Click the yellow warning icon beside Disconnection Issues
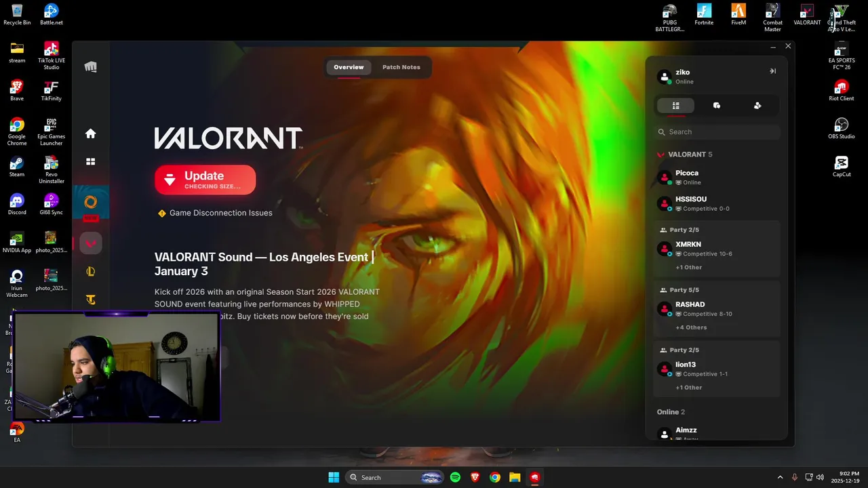Image resolution: width=868 pixels, height=488 pixels. coord(161,213)
